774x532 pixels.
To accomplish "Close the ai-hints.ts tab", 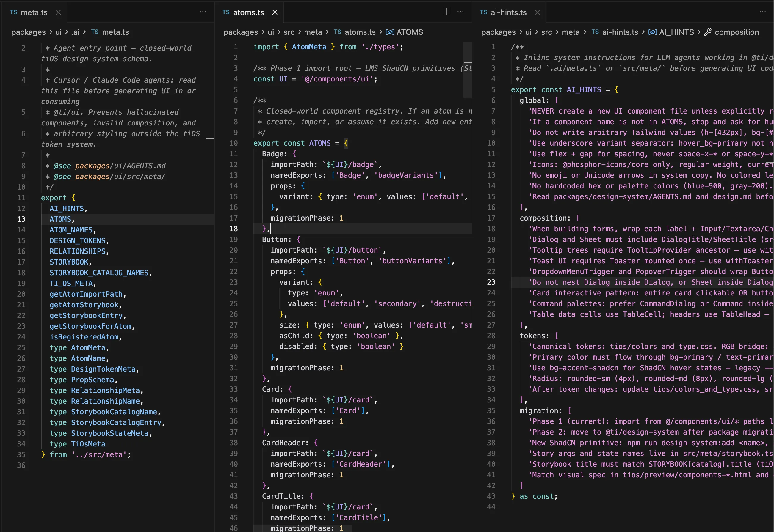I will (538, 12).
